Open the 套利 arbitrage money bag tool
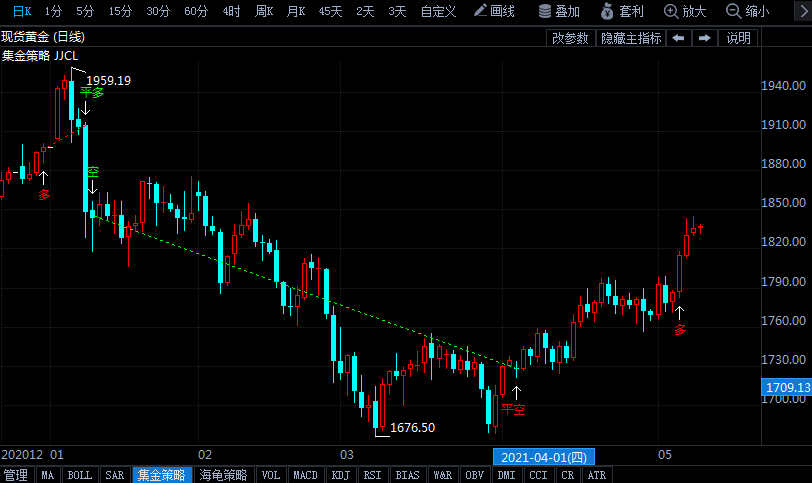 tap(622, 11)
